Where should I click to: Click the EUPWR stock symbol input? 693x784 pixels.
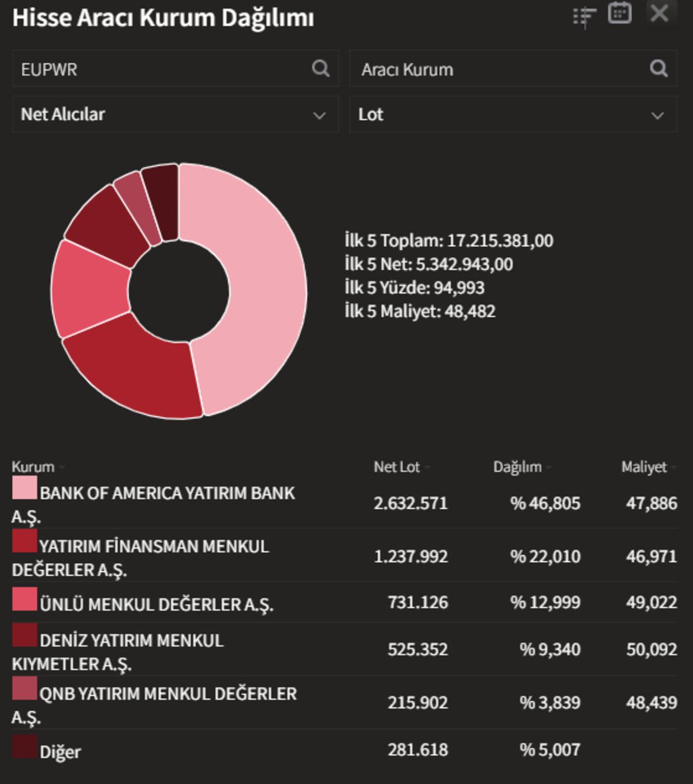pos(162,69)
